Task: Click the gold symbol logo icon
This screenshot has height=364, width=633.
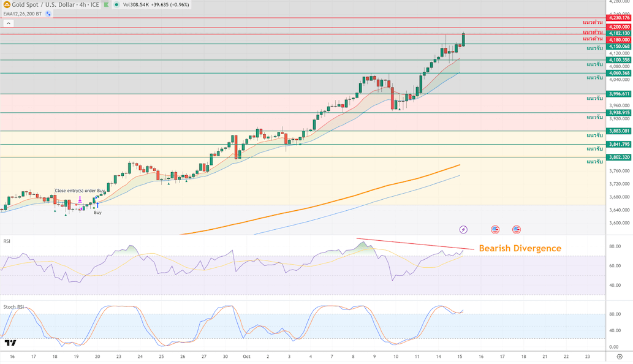Action: click(6, 4)
